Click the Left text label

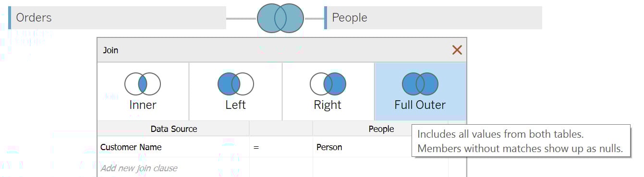tap(235, 105)
